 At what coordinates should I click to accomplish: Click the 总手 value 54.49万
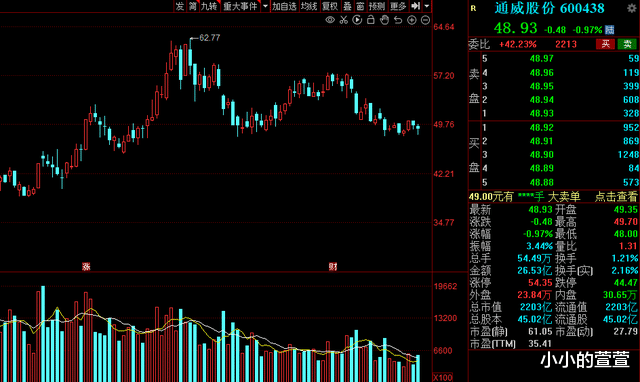[534, 258]
